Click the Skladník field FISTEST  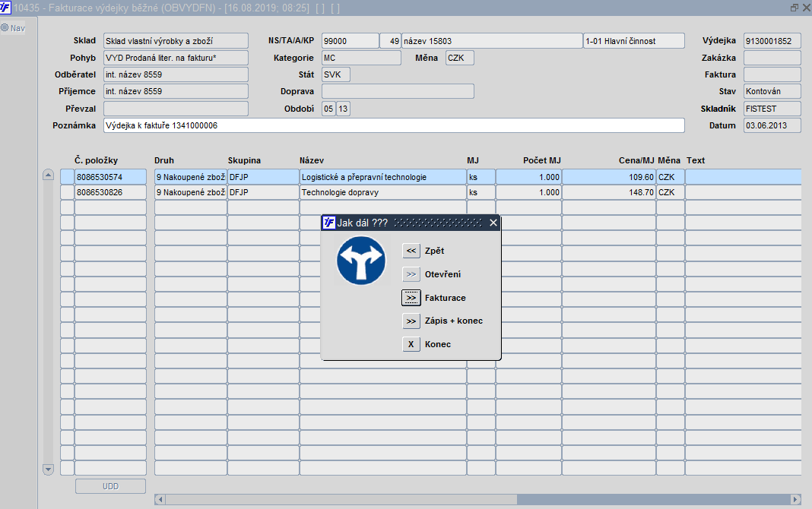[772, 109]
